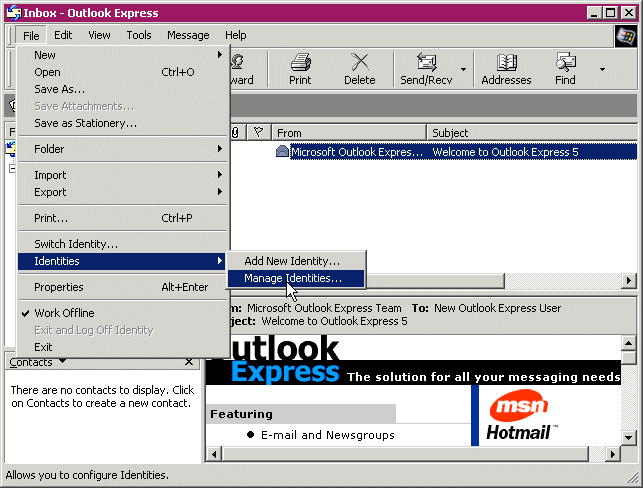Image resolution: width=643 pixels, height=488 pixels.
Task: Choose Properties from the File menu
Action: pos(122,287)
